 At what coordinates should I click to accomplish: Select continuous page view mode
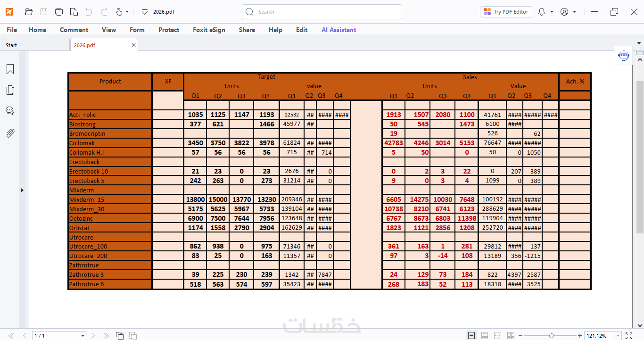[484, 336]
